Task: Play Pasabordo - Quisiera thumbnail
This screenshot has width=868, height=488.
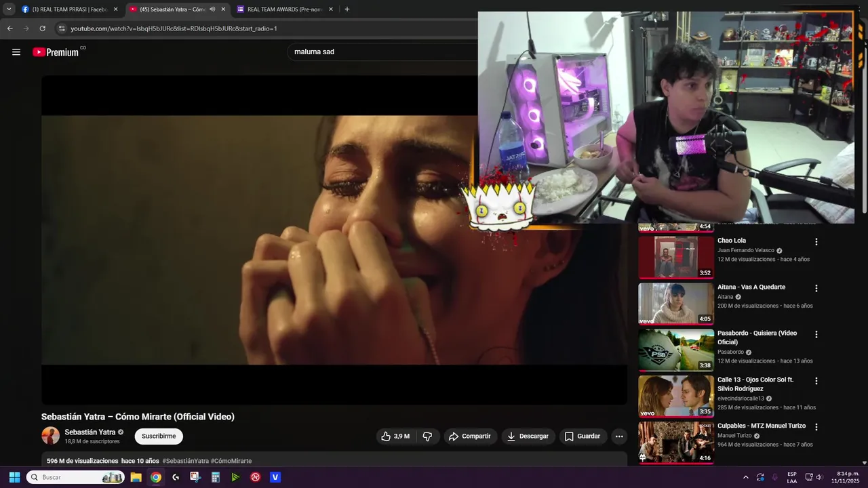Action: [676, 350]
